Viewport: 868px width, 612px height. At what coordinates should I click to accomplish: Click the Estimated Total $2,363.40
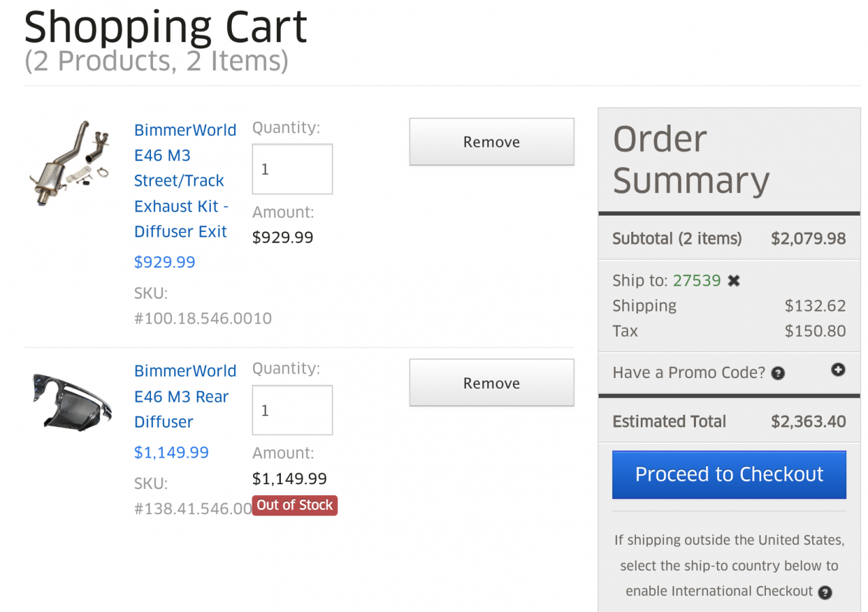coord(808,422)
